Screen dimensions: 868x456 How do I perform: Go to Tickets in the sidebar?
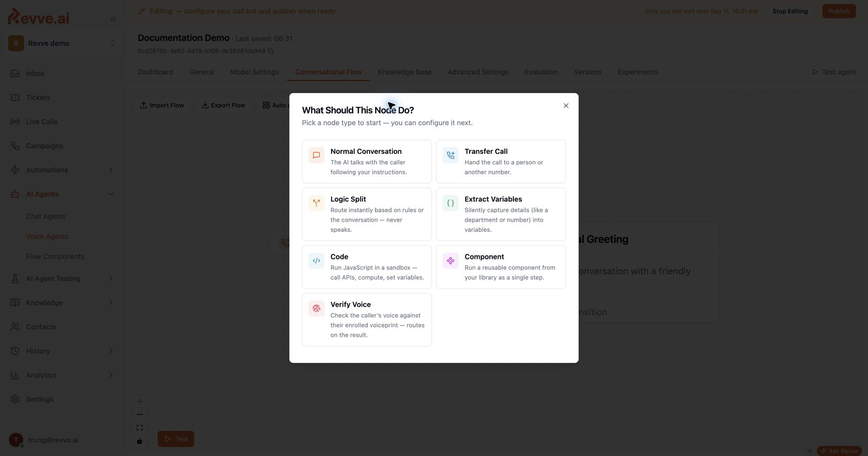pos(38,98)
